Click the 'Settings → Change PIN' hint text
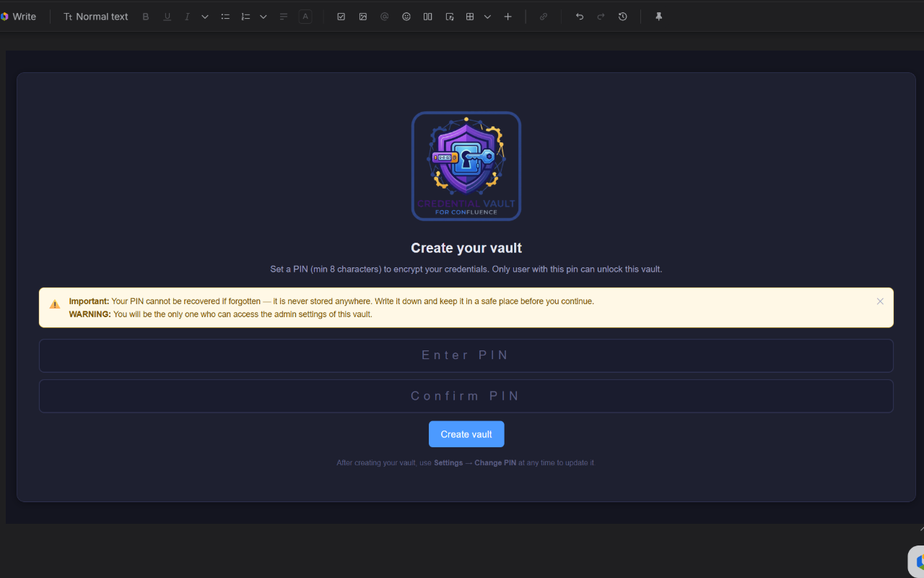The height and width of the screenshot is (578, 924). [x=475, y=462]
